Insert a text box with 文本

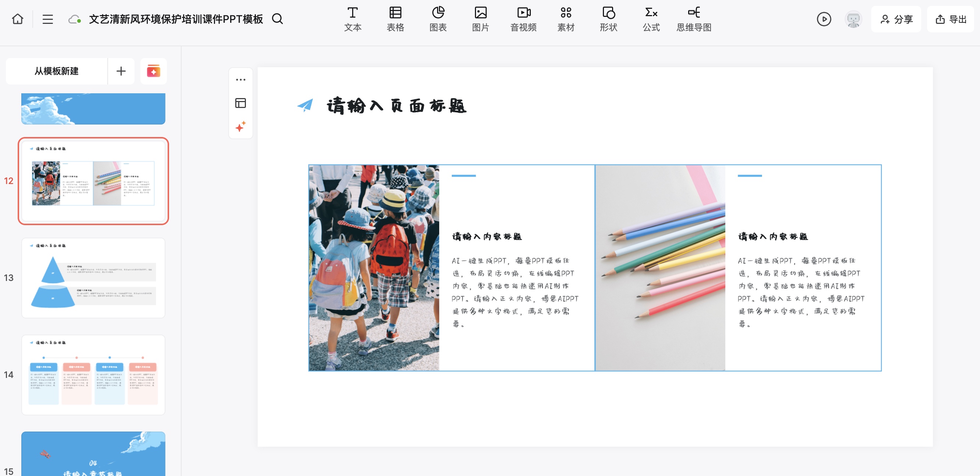(x=353, y=19)
